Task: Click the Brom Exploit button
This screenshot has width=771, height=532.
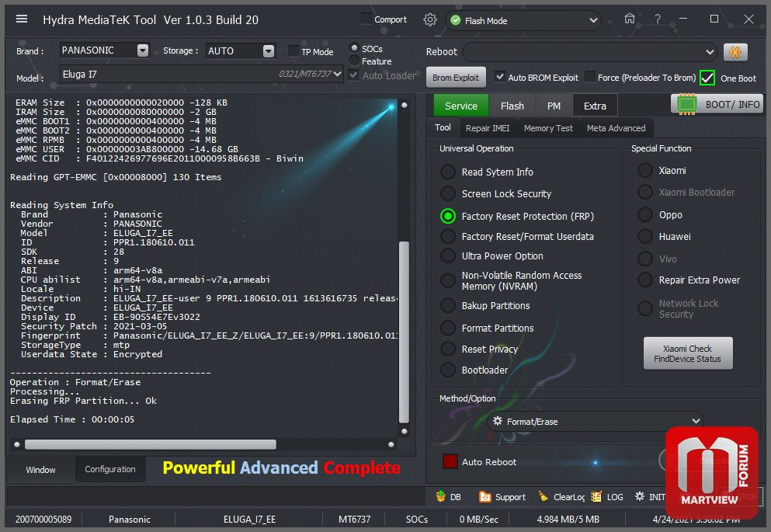Action: pyautogui.click(x=455, y=77)
